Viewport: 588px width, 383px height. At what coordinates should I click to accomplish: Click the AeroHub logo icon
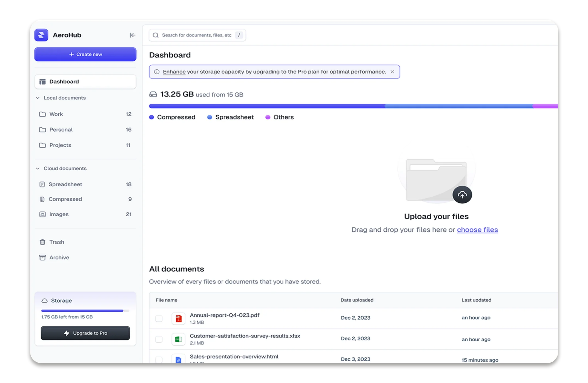click(41, 35)
